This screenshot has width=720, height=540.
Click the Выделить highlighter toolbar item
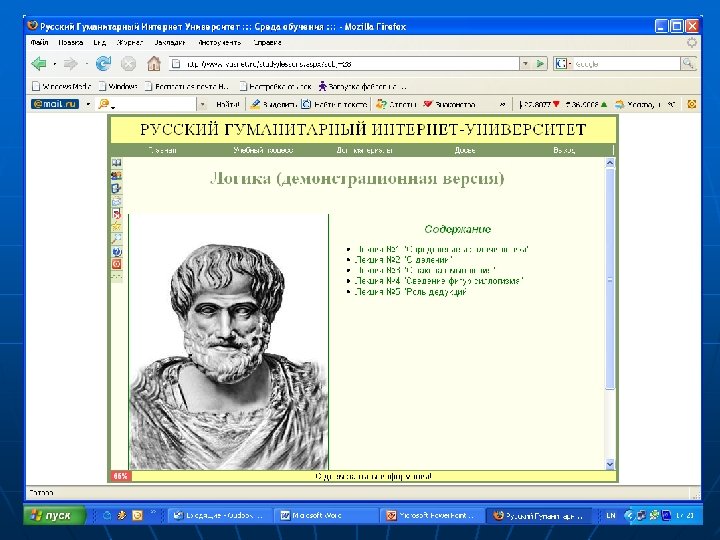[x=274, y=105]
